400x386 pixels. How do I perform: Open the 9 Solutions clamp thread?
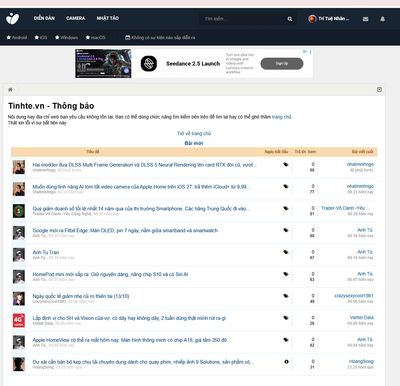[143, 362]
